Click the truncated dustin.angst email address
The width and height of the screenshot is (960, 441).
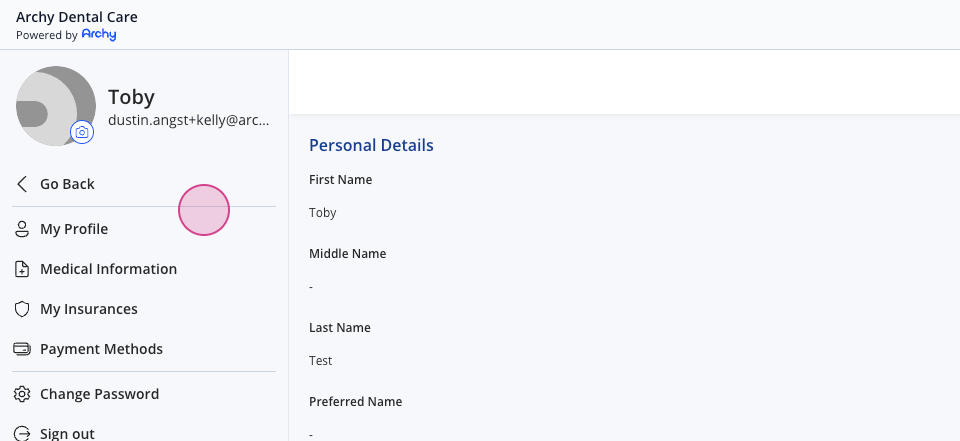coord(189,120)
